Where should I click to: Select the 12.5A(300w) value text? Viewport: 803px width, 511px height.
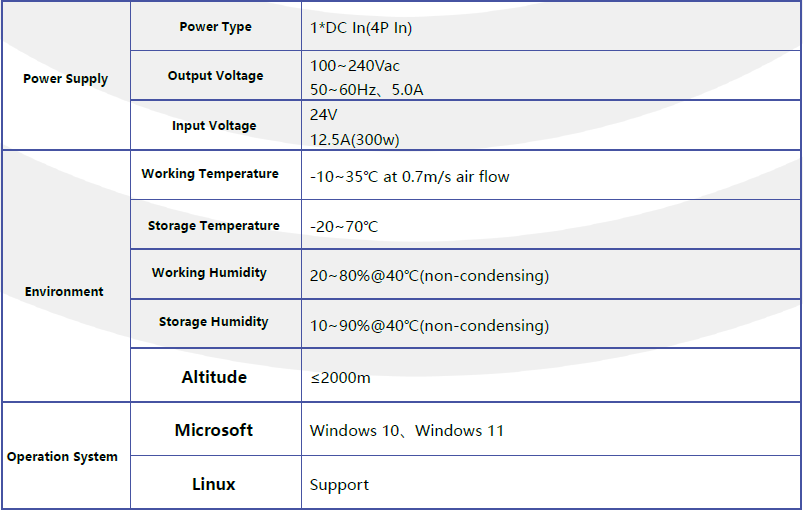click(354, 139)
